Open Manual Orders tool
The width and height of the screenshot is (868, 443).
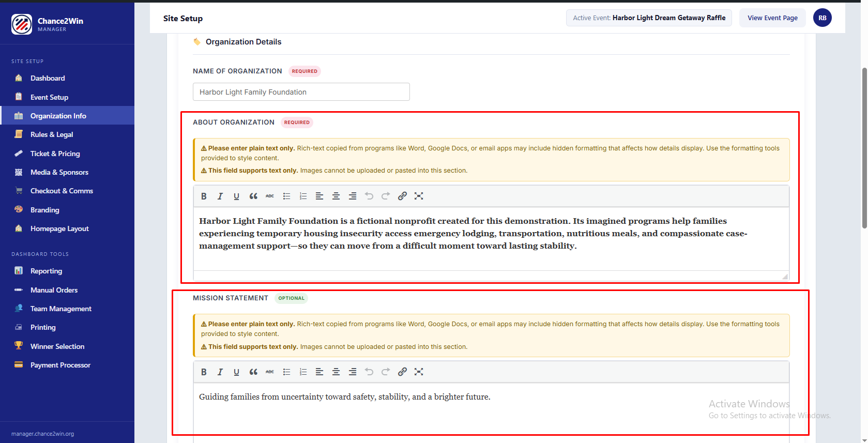[x=67, y=290]
